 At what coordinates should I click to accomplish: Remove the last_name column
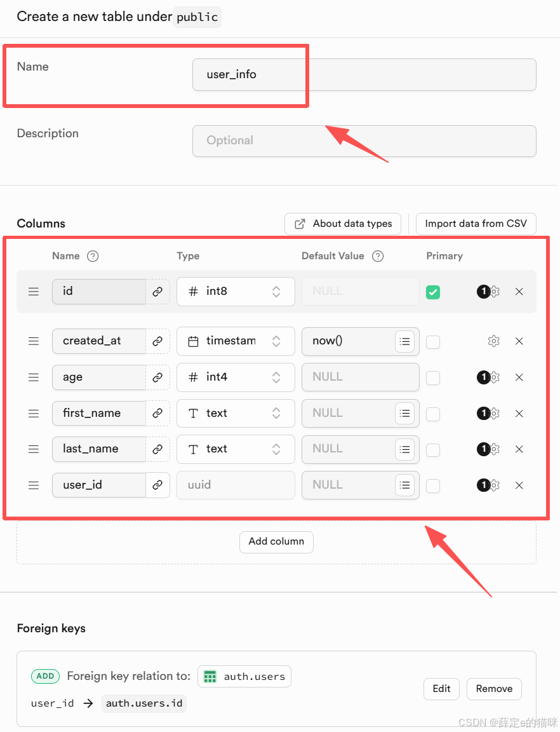519,449
